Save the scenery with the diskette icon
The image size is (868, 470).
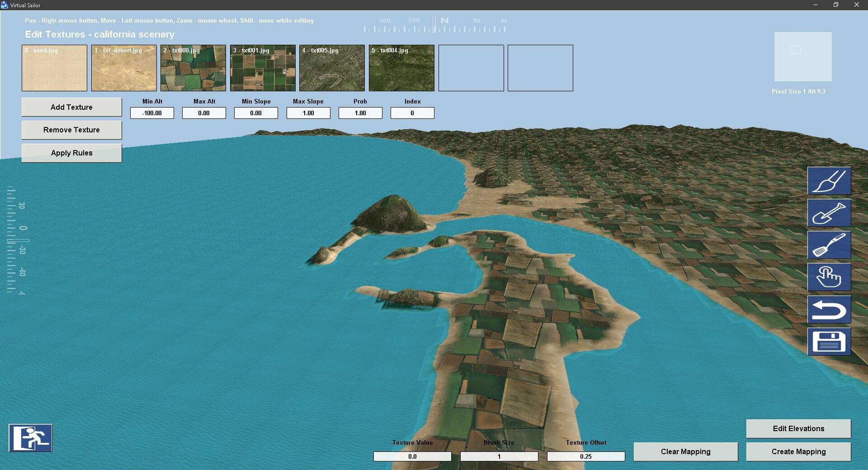(830, 342)
